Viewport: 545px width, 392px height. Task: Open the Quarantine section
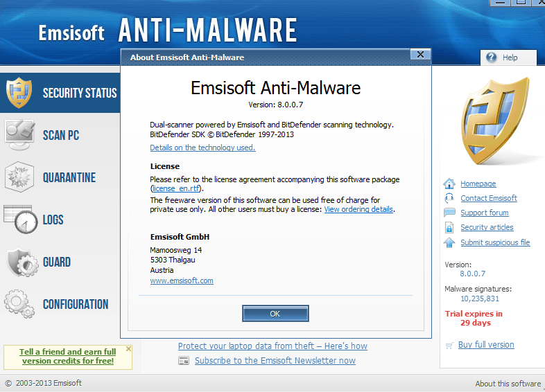[60, 177]
